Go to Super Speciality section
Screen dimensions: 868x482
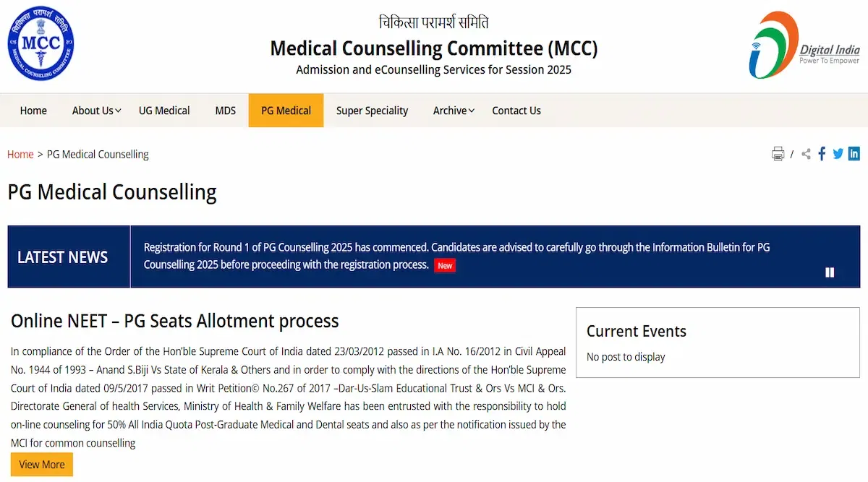pyautogui.click(x=372, y=111)
